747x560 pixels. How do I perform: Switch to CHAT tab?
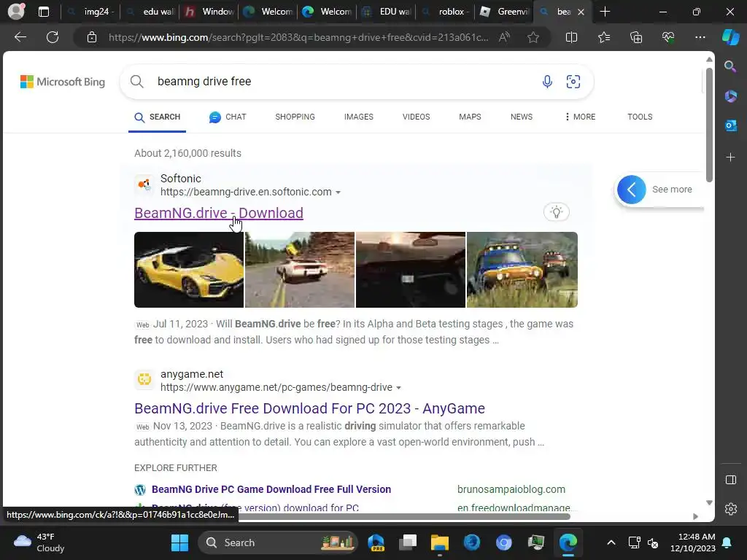(x=228, y=117)
